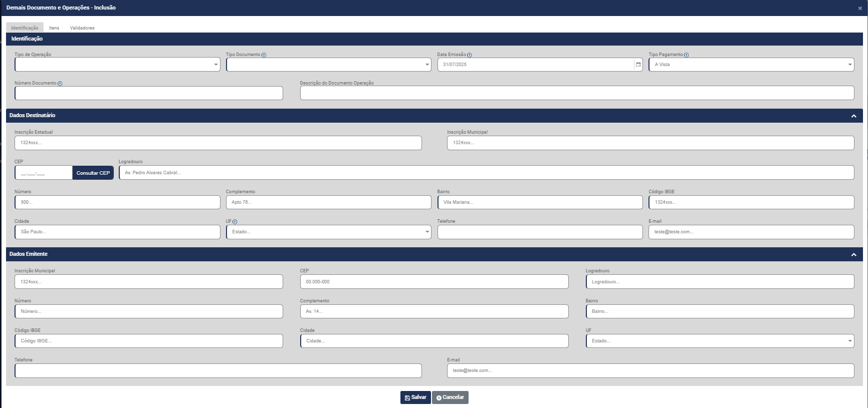Open the Tipo de Operação dropdown
This screenshot has width=868, height=408.
pos(117,65)
